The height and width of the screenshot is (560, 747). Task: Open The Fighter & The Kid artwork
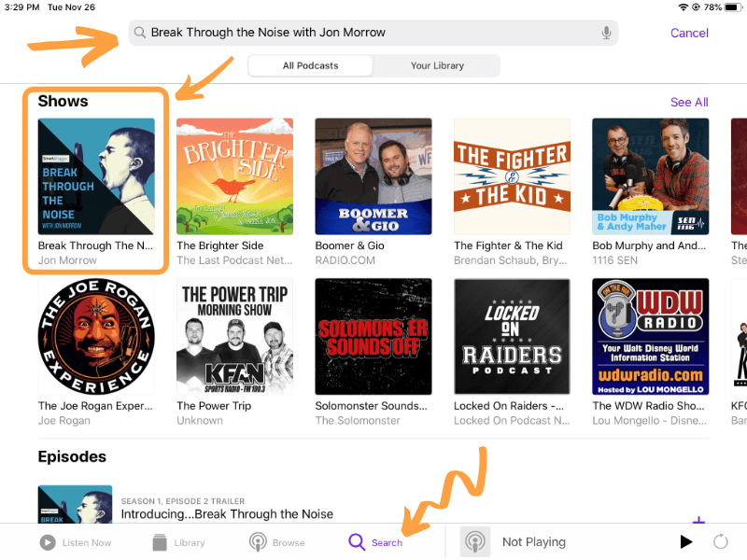[x=512, y=176]
